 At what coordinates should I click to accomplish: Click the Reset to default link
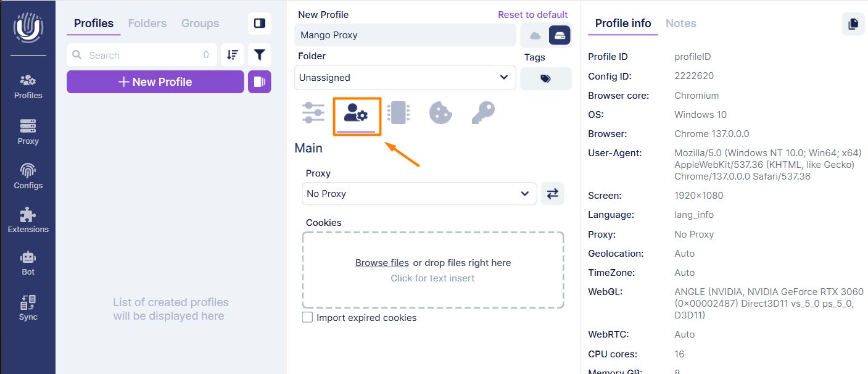533,15
